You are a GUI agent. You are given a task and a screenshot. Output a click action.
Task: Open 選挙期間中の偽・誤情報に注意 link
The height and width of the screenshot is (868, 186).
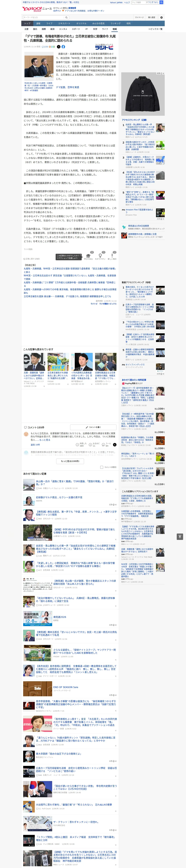[x=142, y=234]
